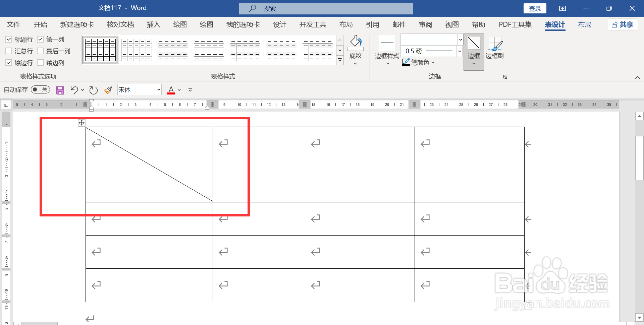Open the Shading (底纹) dropdown arrow

(356, 64)
